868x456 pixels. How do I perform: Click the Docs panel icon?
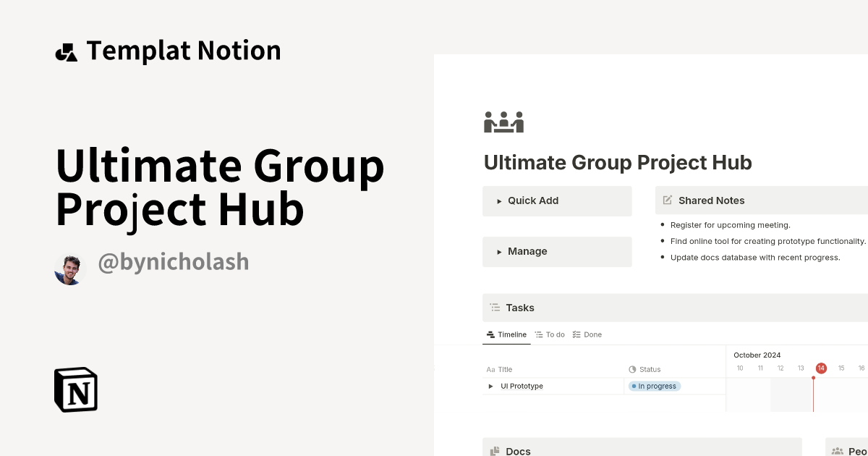pyautogui.click(x=496, y=451)
